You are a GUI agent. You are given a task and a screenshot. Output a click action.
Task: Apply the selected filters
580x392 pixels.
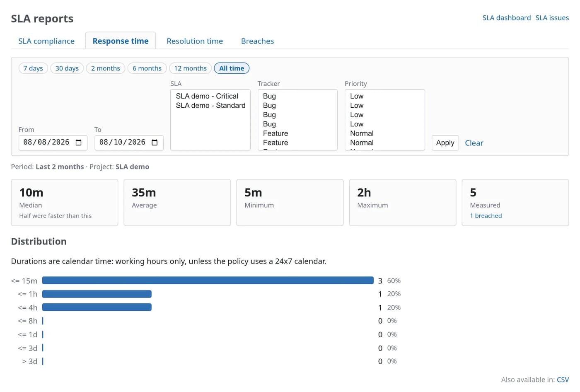[445, 143]
